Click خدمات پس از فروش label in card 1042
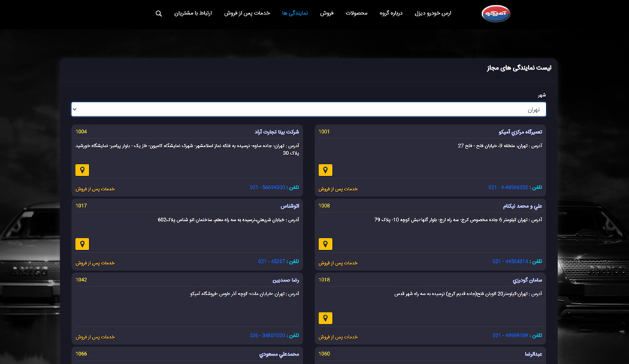 click(95, 337)
